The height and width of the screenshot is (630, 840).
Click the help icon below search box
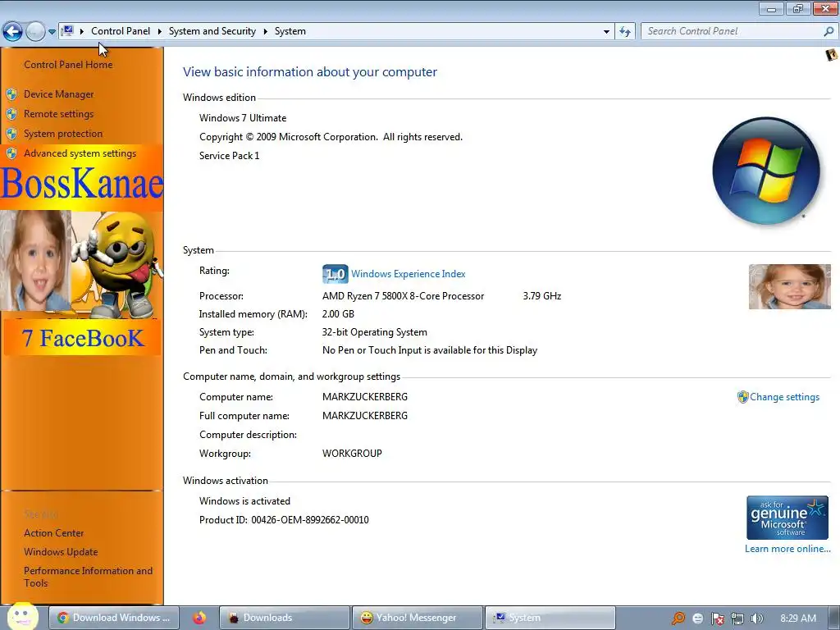pyautogui.click(x=832, y=55)
